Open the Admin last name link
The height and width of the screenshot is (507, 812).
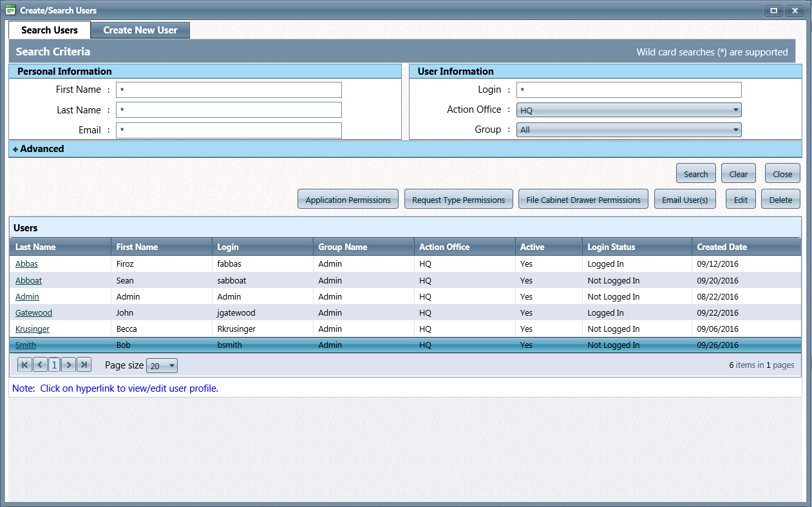(x=27, y=297)
